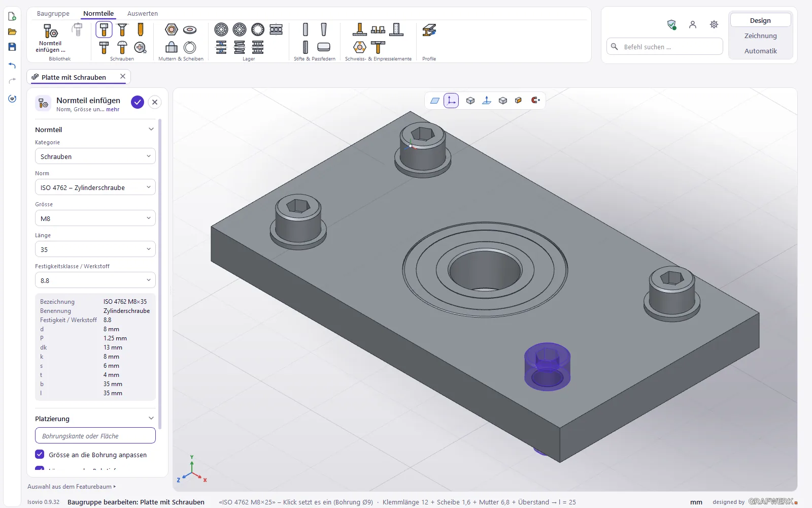Toggle the magnet snap icon in viewport toolbar
812x508 pixels.
[x=535, y=100]
